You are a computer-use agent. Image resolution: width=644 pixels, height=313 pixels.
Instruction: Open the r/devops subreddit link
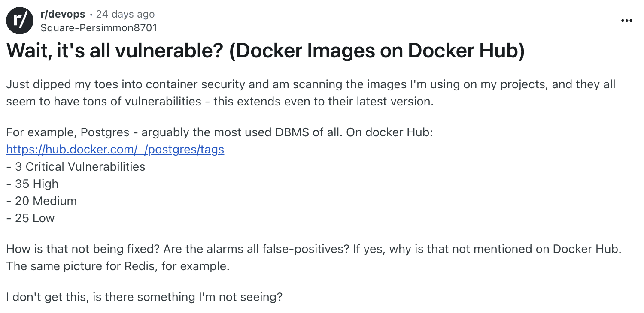point(62,14)
